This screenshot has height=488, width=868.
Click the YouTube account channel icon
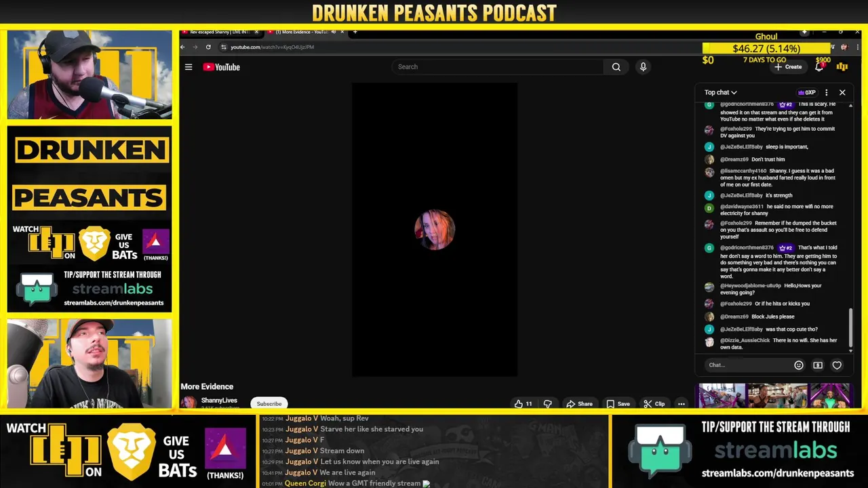coord(842,66)
